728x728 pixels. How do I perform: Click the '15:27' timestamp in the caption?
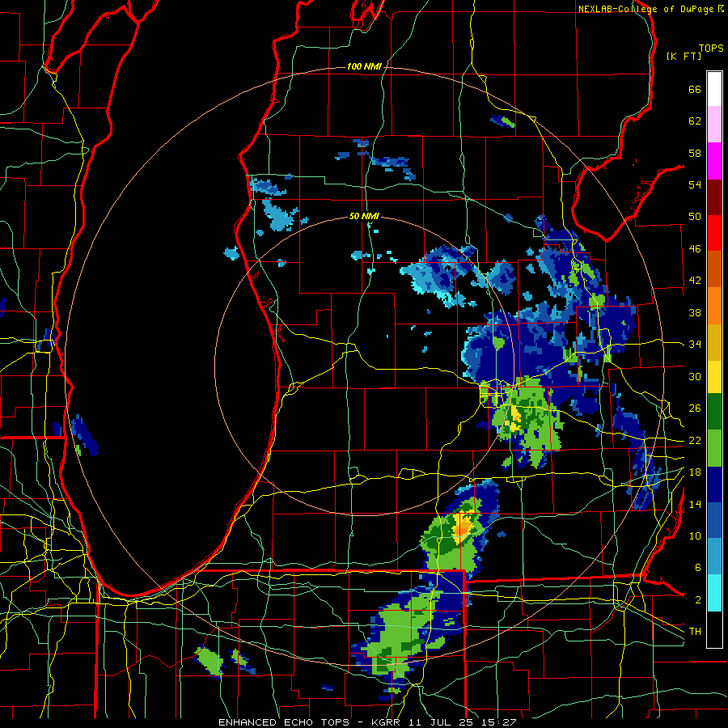click(x=499, y=722)
